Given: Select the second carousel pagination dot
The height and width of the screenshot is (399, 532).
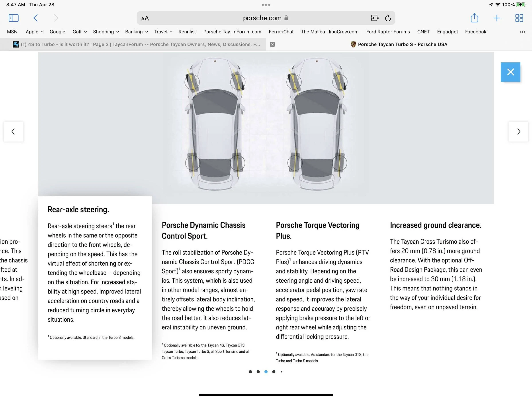Looking at the screenshot, I should [258, 372].
